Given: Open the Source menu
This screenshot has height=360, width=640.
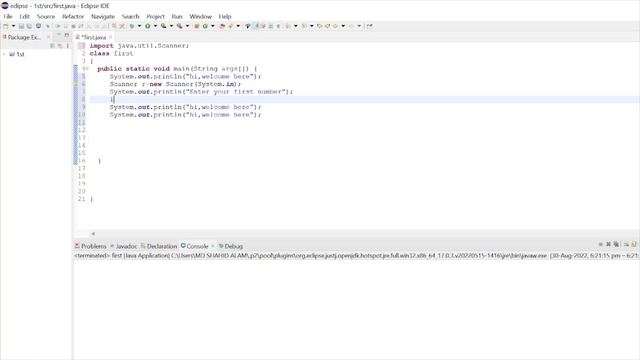Looking at the screenshot, I should [x=46, y=16].
